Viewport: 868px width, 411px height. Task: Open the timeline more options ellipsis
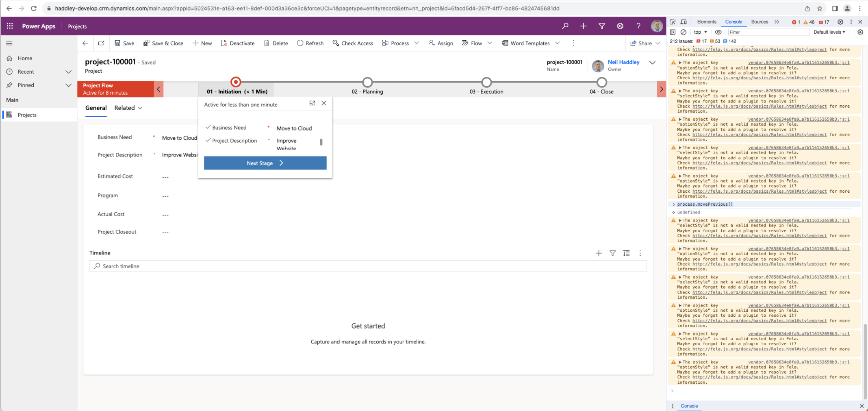[640, 253]
